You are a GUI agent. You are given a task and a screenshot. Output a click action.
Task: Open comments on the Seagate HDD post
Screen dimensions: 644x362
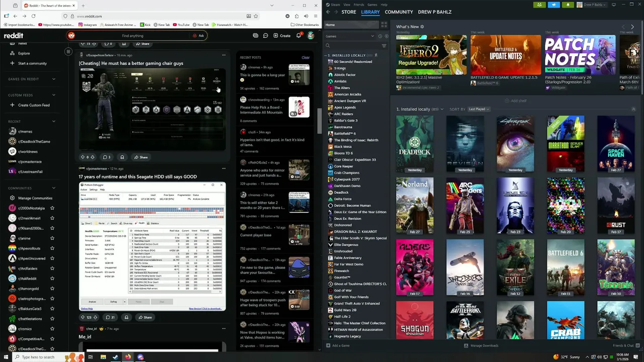(x=110, y=317)
